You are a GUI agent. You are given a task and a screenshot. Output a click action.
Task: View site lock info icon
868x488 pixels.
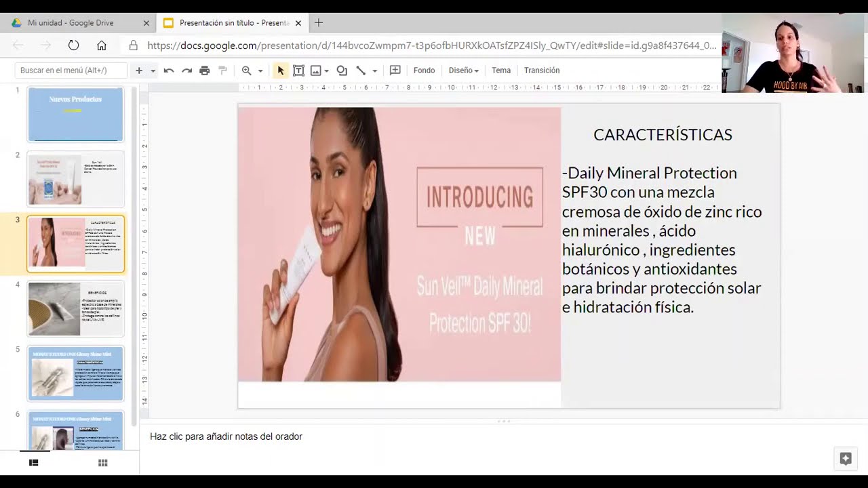coord(133,45)
